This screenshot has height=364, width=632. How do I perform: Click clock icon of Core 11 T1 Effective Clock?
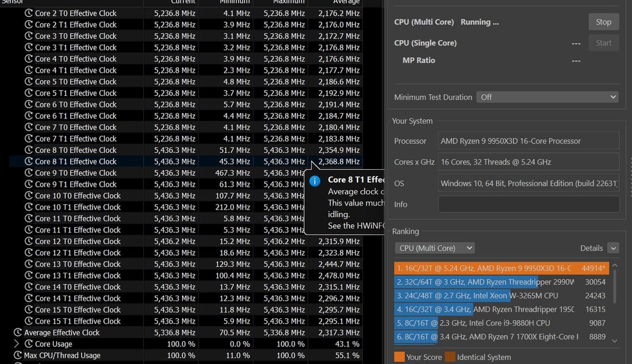pyautogui.click(x=29, y=230)
